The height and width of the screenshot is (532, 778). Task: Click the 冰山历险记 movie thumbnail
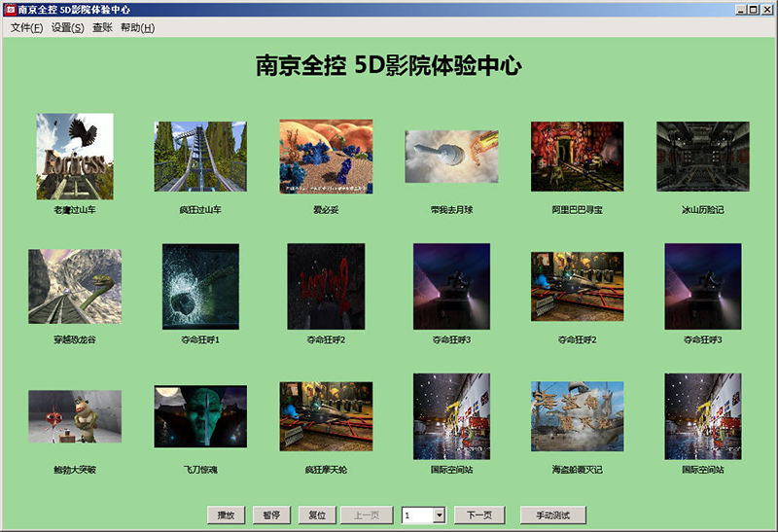click(x=702, y=157)
